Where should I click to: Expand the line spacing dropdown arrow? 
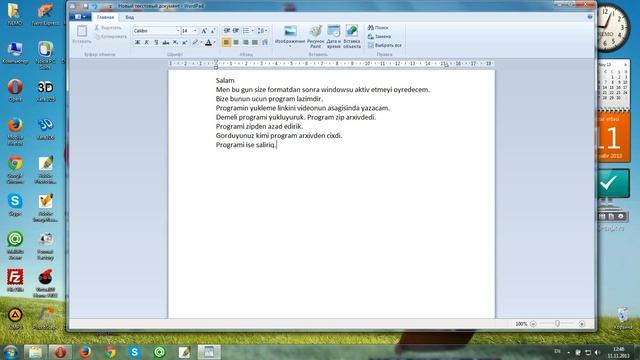coord(267,31)
